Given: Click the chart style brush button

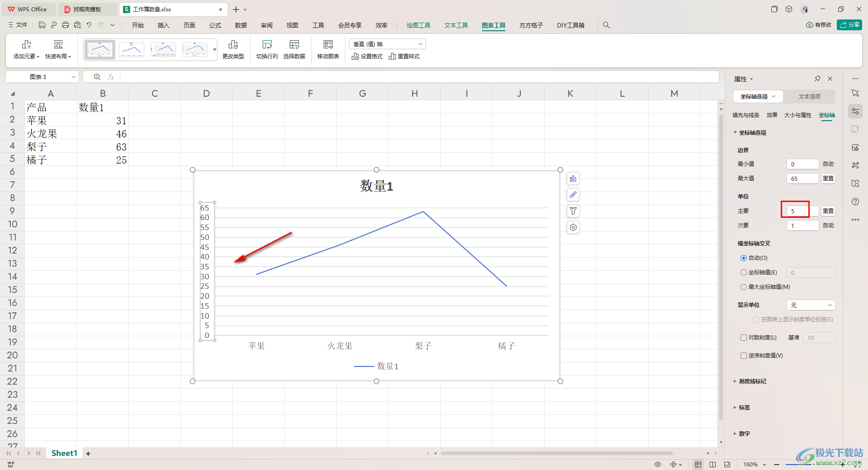Looking at the screenshot, I should (x=573, y=195).
